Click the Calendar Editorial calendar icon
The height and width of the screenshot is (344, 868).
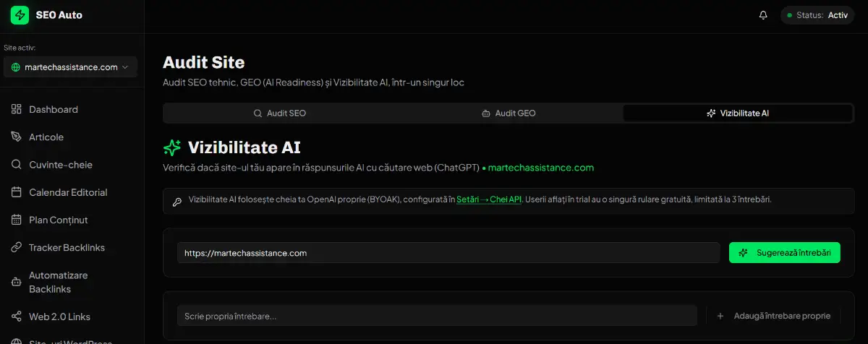16,192
